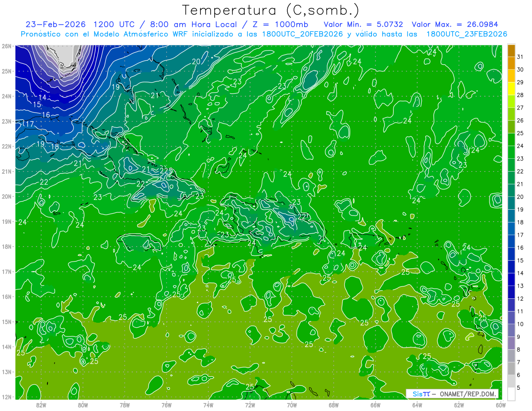Click the 28 label on the color scale
This screenshot has height=411, width=532.
[520, 95]
